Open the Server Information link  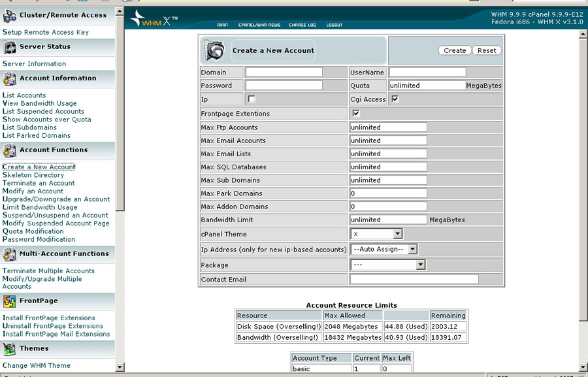(34, 64)
